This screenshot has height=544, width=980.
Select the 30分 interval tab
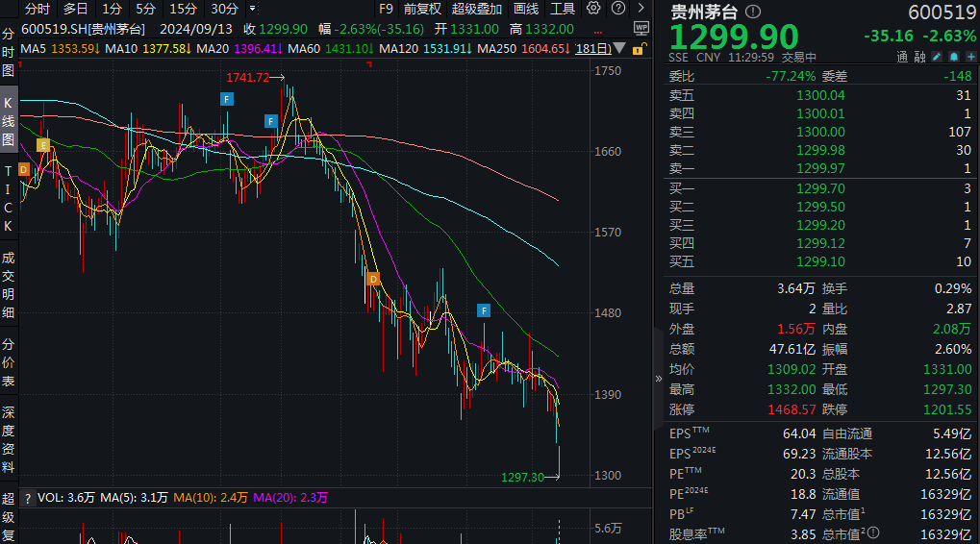point(224,9)
